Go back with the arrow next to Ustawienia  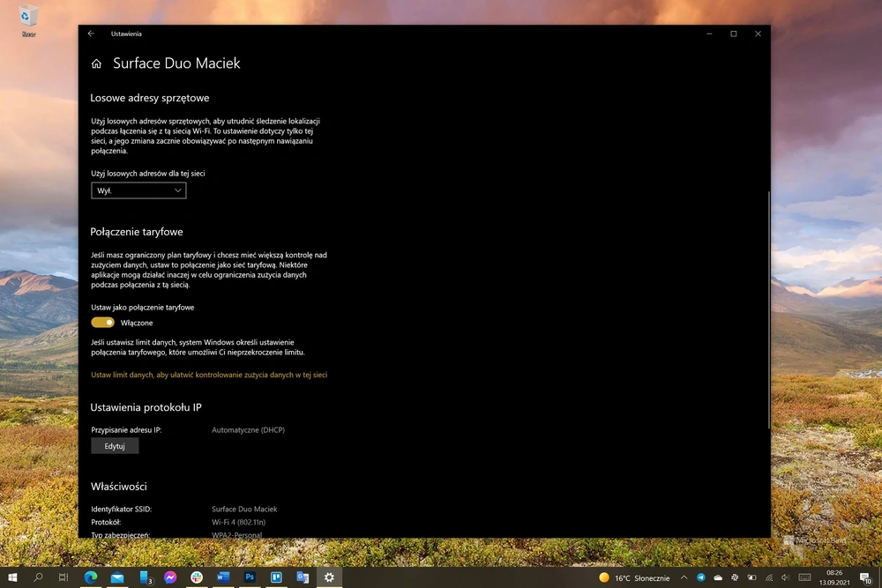91,33
